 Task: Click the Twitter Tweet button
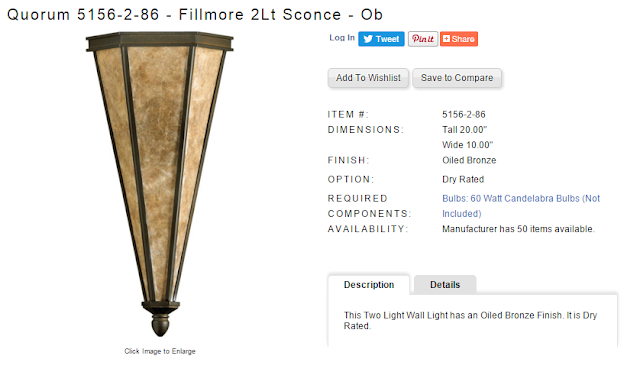point(381,39)
